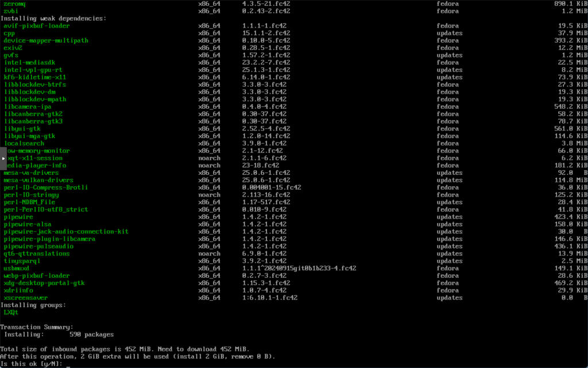
Task: Select the 'libblockdev-dm' package name
Action: click(x=30, y=92)
